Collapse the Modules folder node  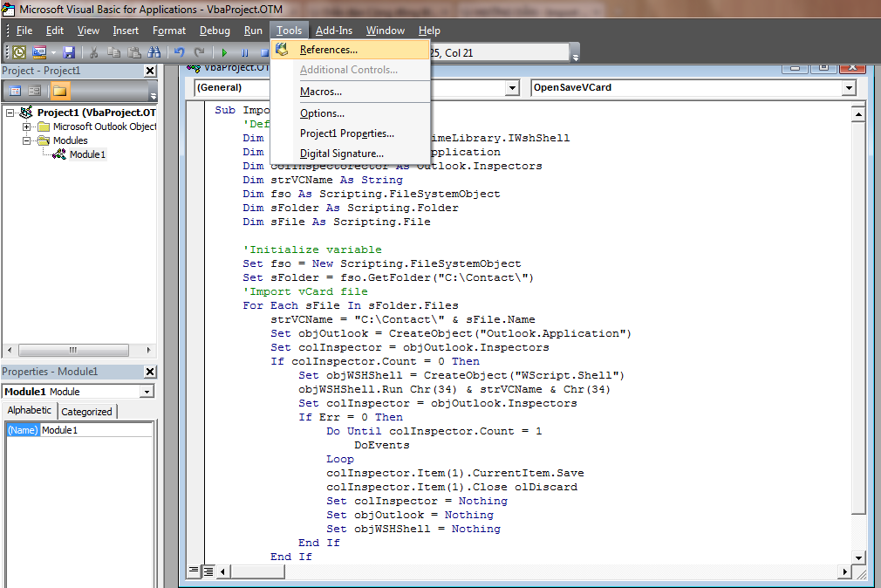(26, 140)
